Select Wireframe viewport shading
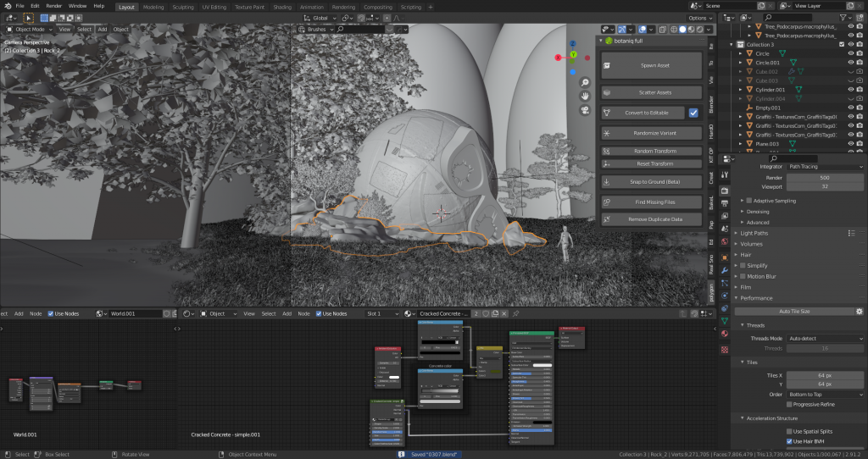This screenshot has width=868, height=459. click(674, 30)
